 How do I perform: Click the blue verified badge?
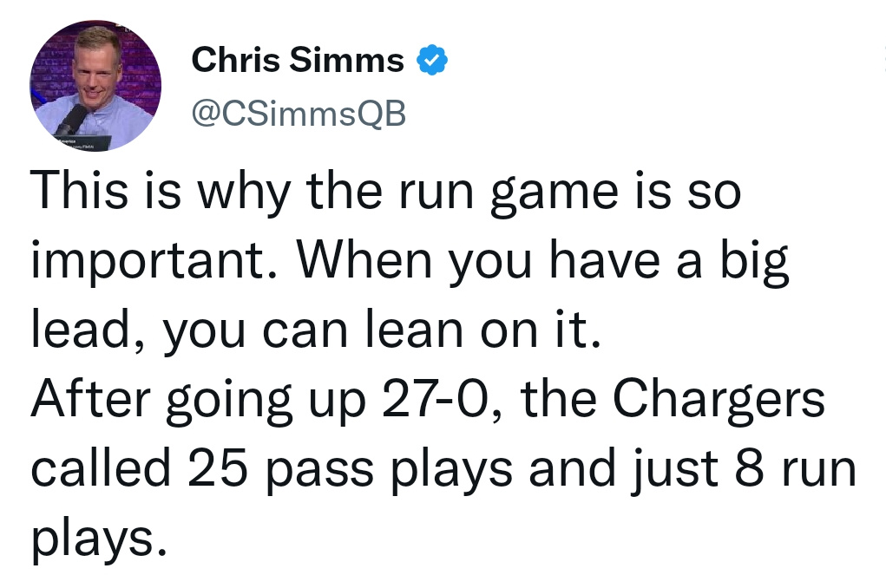[x=432, y=60]
